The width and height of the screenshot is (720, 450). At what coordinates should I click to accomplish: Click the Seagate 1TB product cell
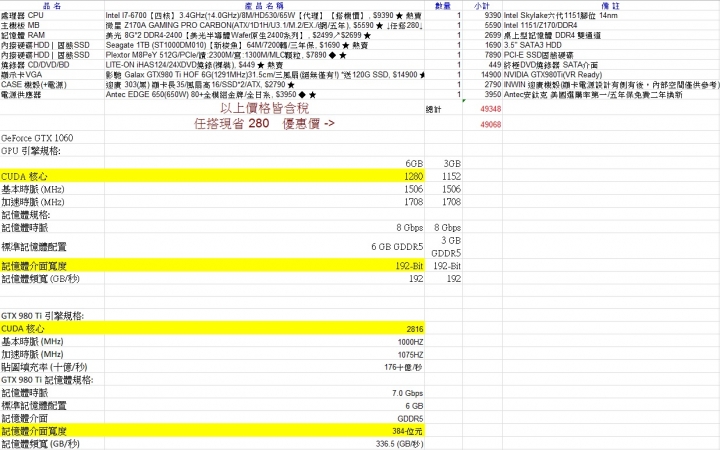point(264,45)
